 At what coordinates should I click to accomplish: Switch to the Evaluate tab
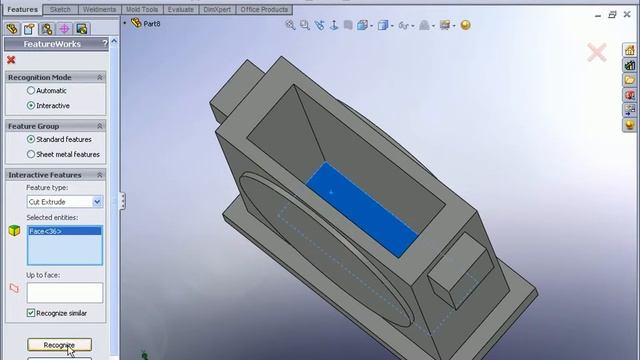[181, 9]
